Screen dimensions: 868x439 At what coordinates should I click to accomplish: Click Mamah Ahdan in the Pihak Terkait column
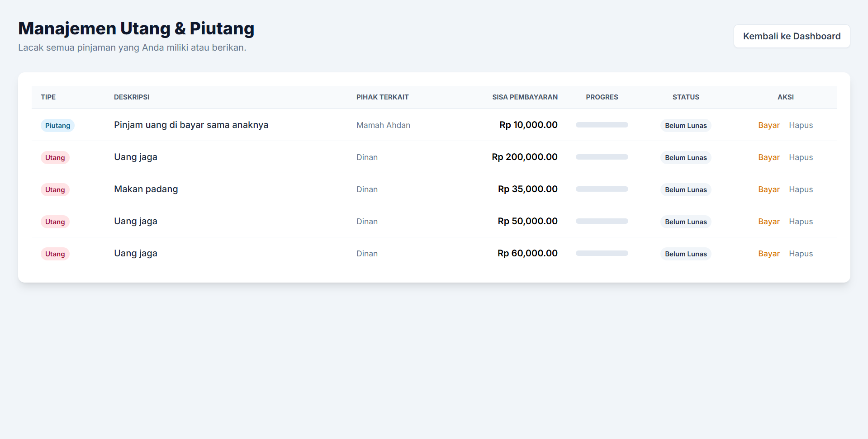click(x=383, y=125)
